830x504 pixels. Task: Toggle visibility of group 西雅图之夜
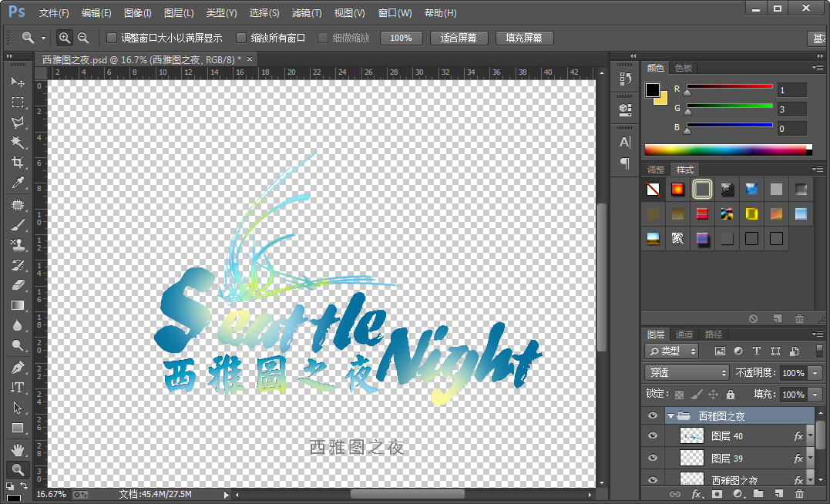click(653, 415)
